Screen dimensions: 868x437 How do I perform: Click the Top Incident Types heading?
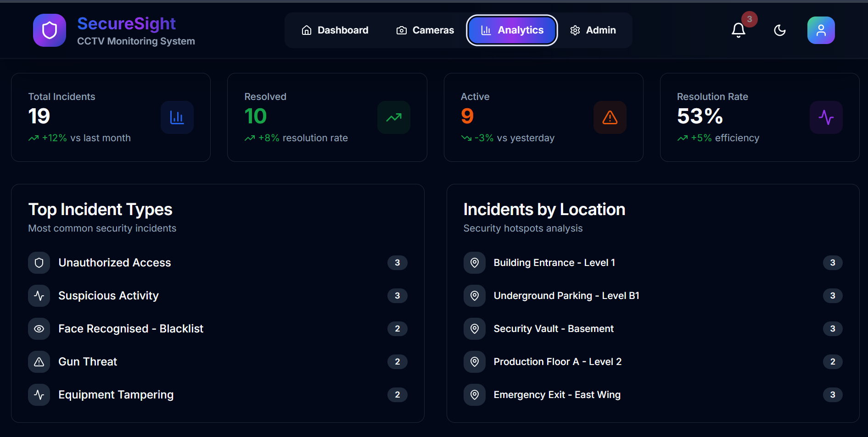click(101, 210)
